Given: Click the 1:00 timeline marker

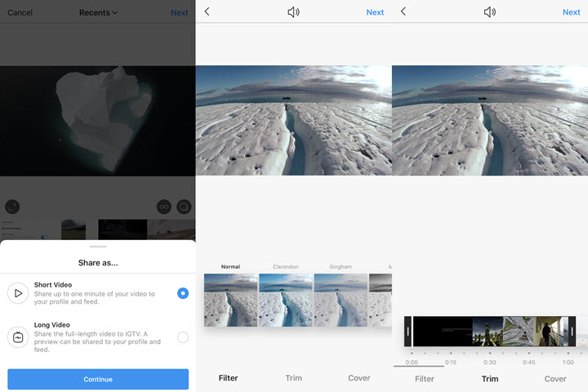Looking at the screenshot, I should point(568,363).
